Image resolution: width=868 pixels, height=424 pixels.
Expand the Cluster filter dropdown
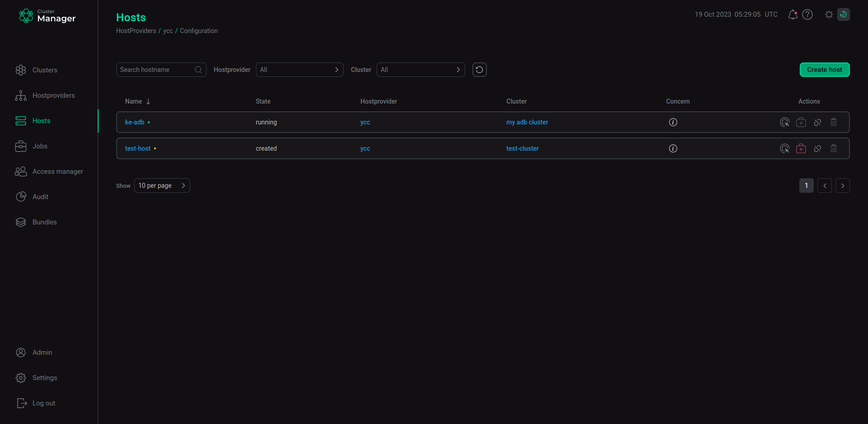click(421, 70)
